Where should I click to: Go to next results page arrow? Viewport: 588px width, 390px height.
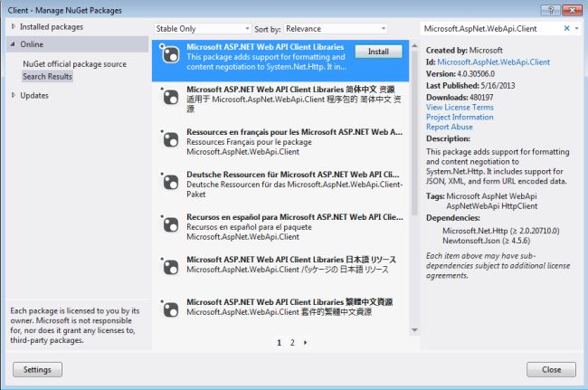coord(305,342)
